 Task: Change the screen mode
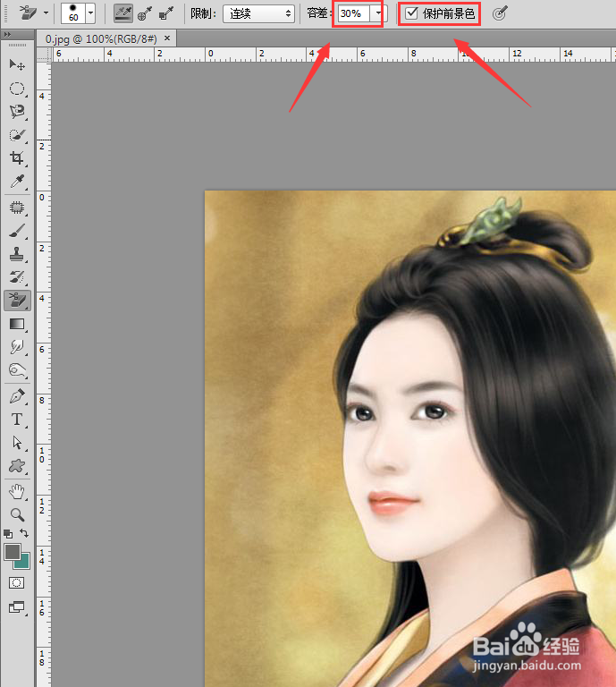pyautogui.click(x=17, y=606)
